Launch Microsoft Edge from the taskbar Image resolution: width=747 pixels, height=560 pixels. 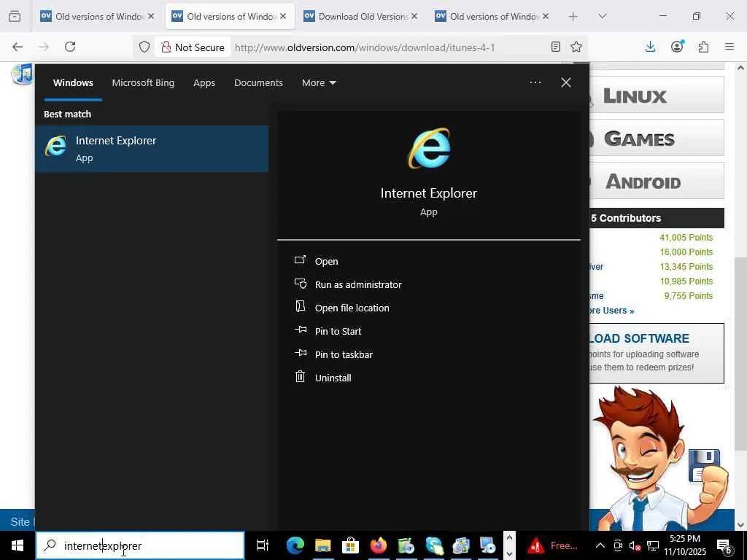point(295,545)
